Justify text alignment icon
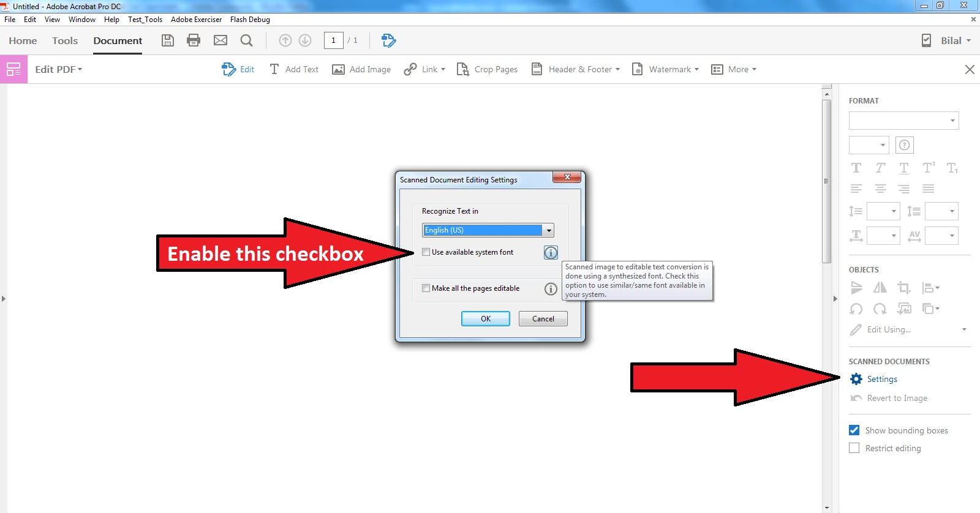 point(929,189)
